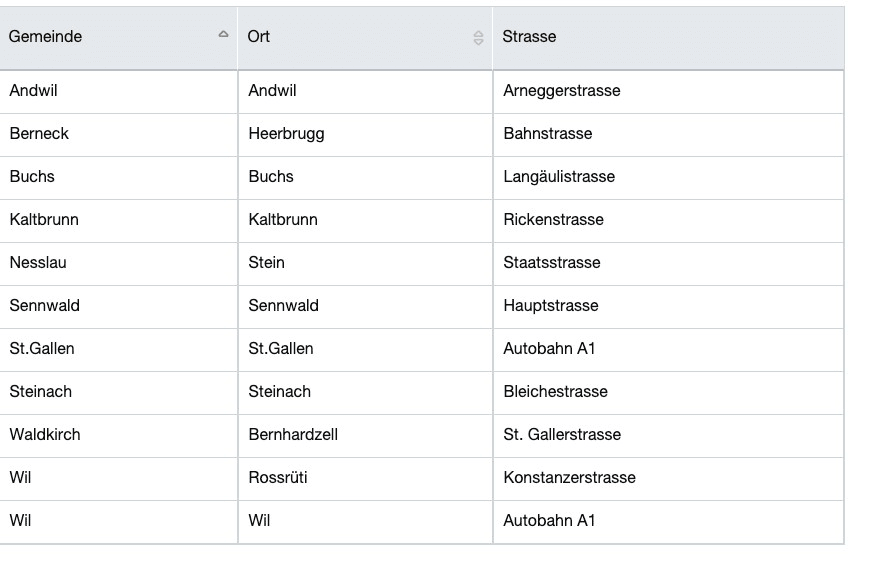Select the Berneck Gemeinde cell
The image size is (872, 581).
pos(118,135)
